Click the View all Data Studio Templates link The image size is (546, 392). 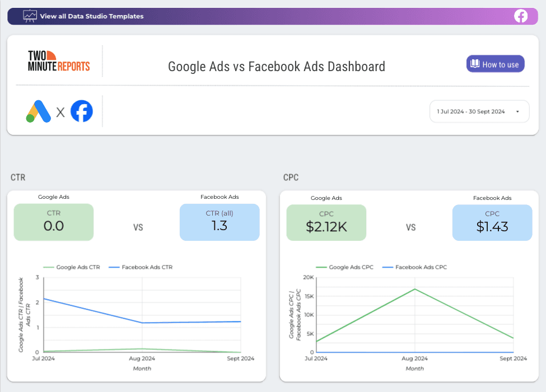pyautogui.click(x=91, y=16)
